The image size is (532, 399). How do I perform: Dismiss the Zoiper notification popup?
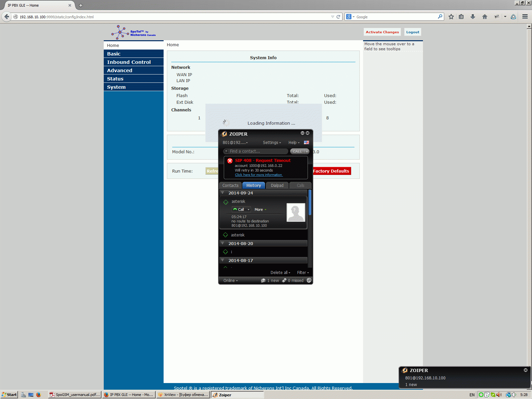click(x=526, y=370)
